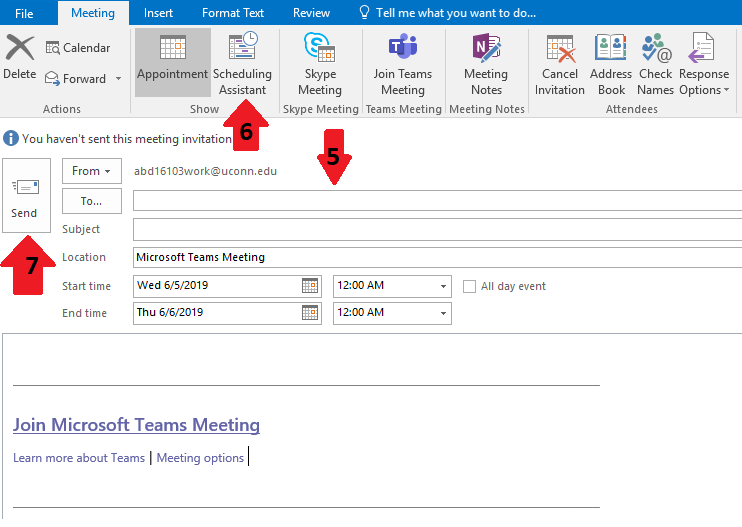742x527 pixels.
Task: Open the Address Book
Action: pyautogui.click(x=610, y=63)
